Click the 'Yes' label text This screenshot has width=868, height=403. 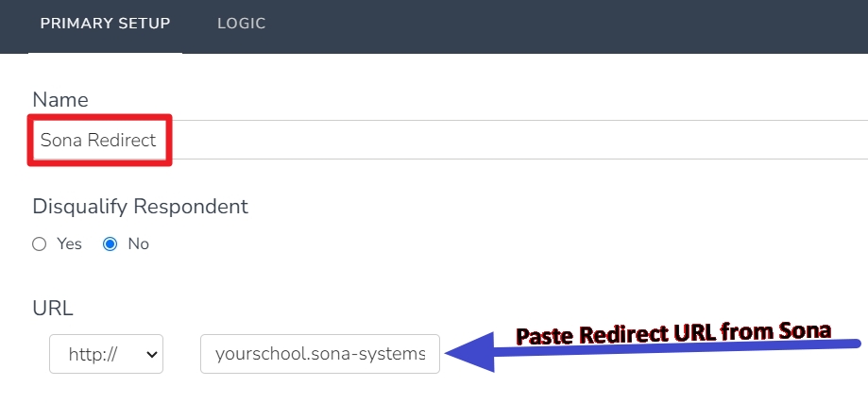69,243
